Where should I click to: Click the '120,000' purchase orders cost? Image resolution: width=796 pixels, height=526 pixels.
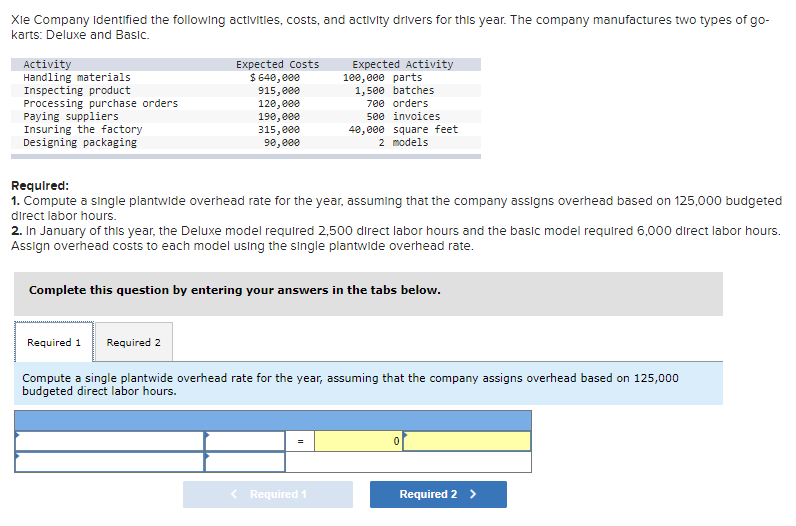(279, 104)
